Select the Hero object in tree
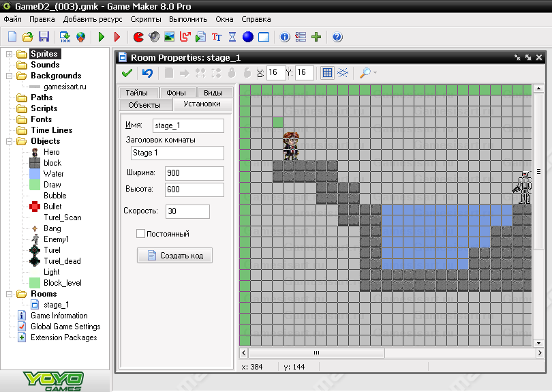The width and height of the screenshot is (552, 392). [51, 152]
